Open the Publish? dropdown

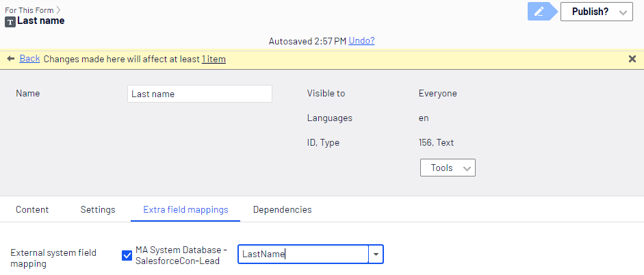596,12
